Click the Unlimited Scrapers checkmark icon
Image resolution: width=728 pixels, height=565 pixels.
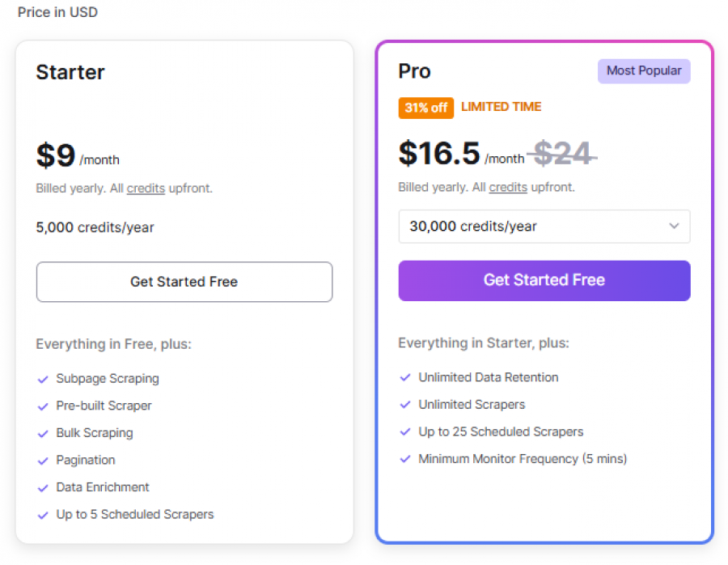click(x=404, y=405)
